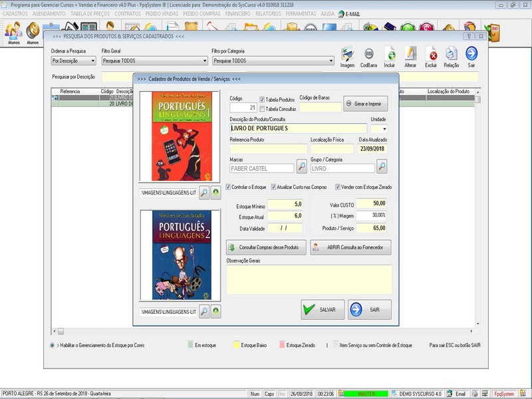532x399 pixels.
Task: Select Habilitar o Gerenciamento do Estoque por Cores
Action: tap(53, 345)
